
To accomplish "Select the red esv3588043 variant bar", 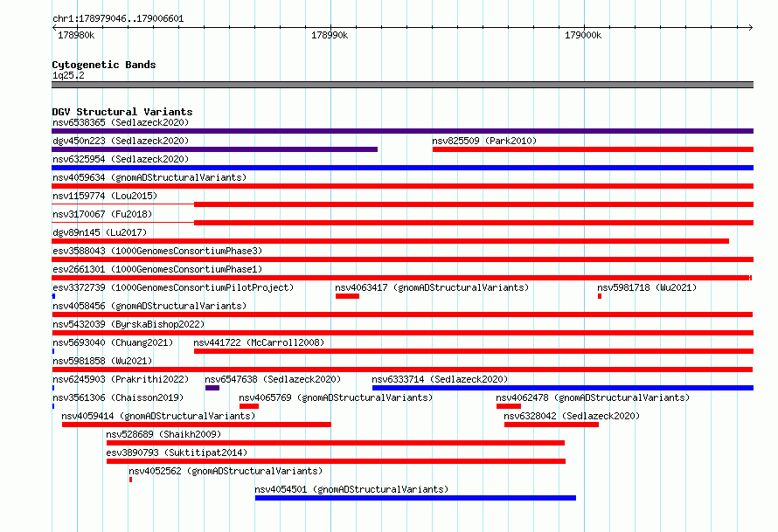I will point(402,259).
